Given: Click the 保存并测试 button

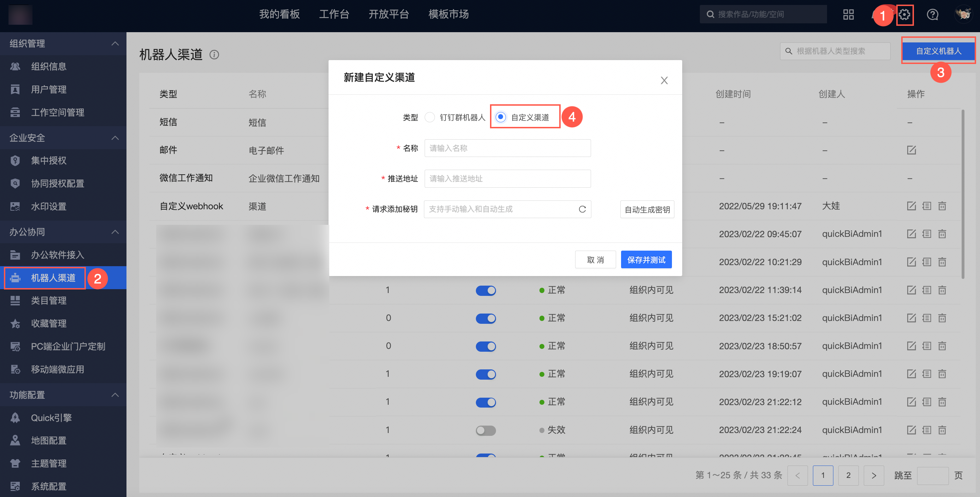Looking at the screenshot, I should (646, 259).
